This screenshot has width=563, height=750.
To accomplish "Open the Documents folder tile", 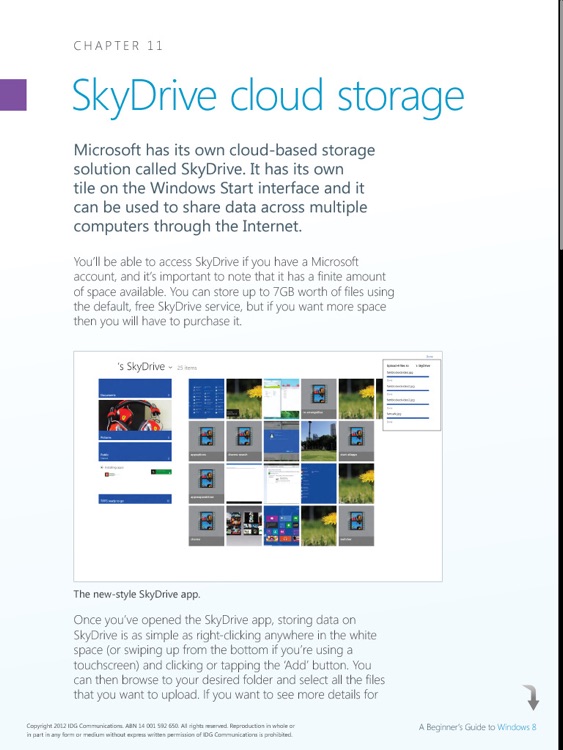I will point(135,388).
